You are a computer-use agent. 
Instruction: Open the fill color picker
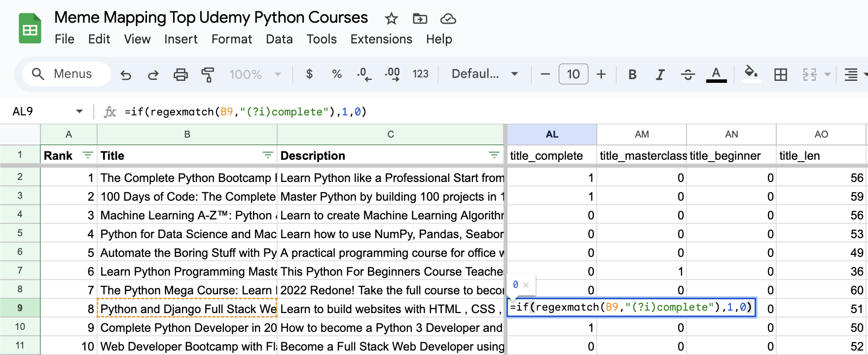tap(751, 74)
